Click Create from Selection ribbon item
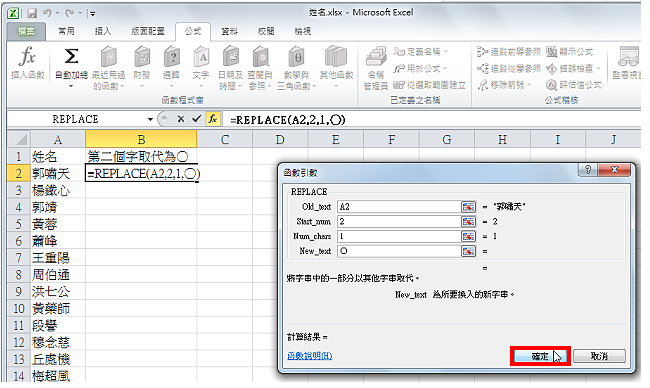The width and height of the screenshot is (650, 388). pyautogui.click(x=429, y=85)
